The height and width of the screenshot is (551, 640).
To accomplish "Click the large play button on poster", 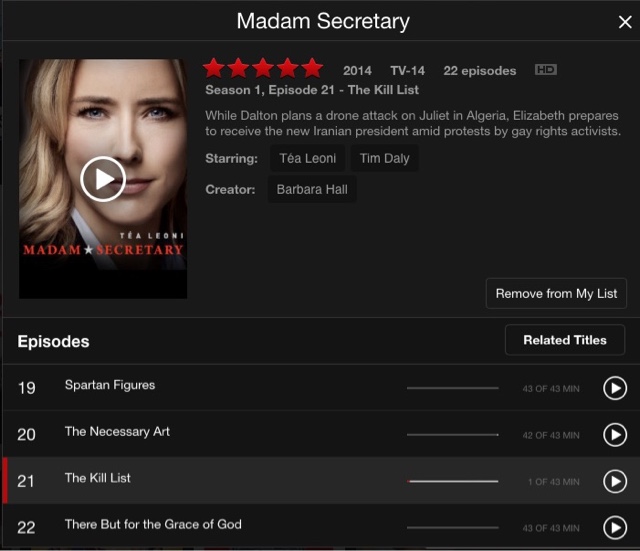I will [103, 179].
